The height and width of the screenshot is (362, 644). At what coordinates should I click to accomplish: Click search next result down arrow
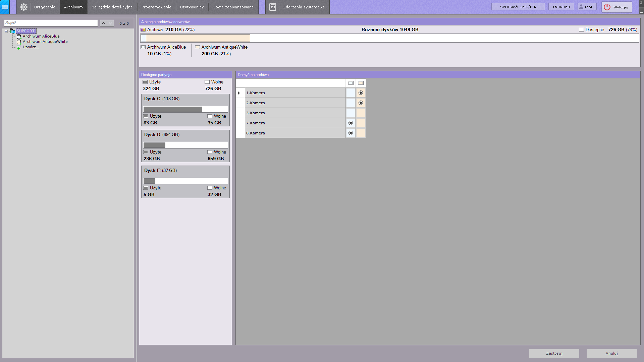point(110,23)
